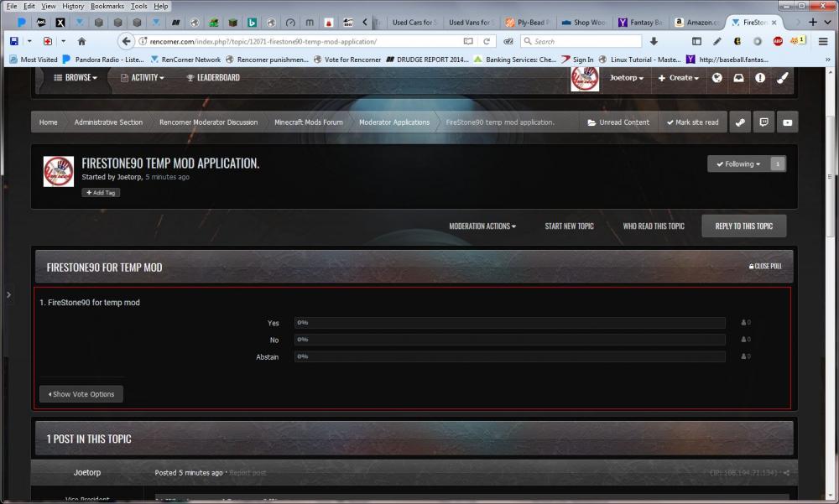839x504 pixels.
Task: Open the Firefox downloads arrow
Action: pos(654,41)
